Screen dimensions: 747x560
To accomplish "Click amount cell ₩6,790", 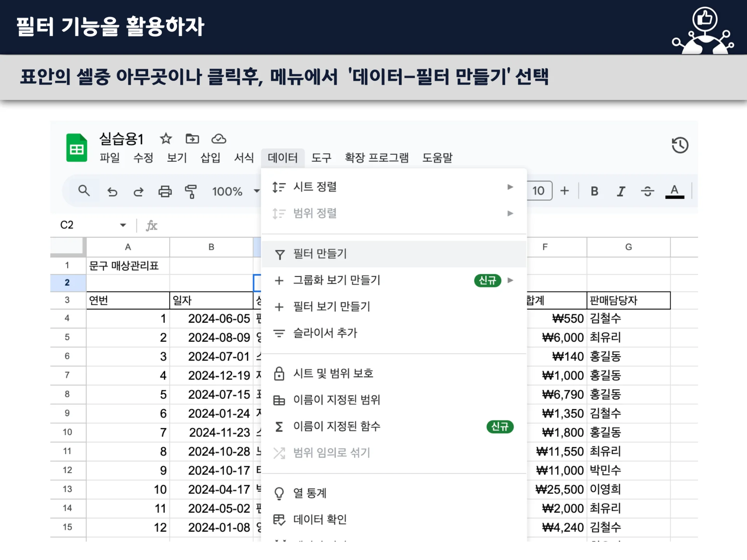I will click(x=557, y=394).
